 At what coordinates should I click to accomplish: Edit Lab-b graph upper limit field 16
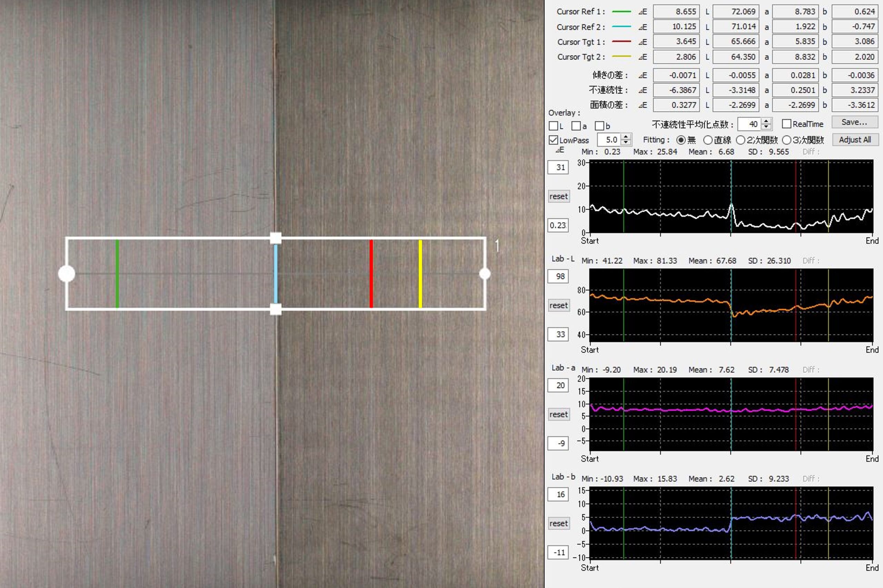[558, 494]
